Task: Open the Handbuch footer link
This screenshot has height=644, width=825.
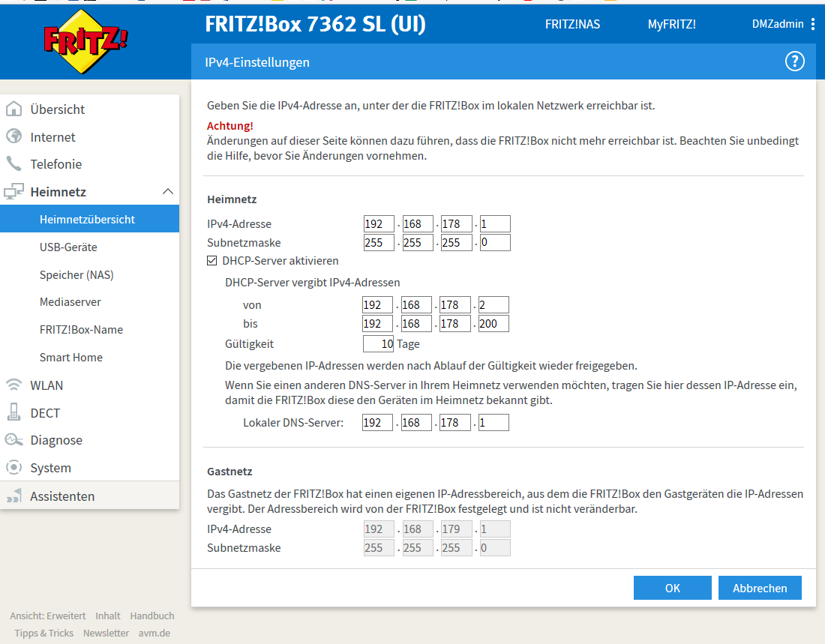Action: pos(152,616)
